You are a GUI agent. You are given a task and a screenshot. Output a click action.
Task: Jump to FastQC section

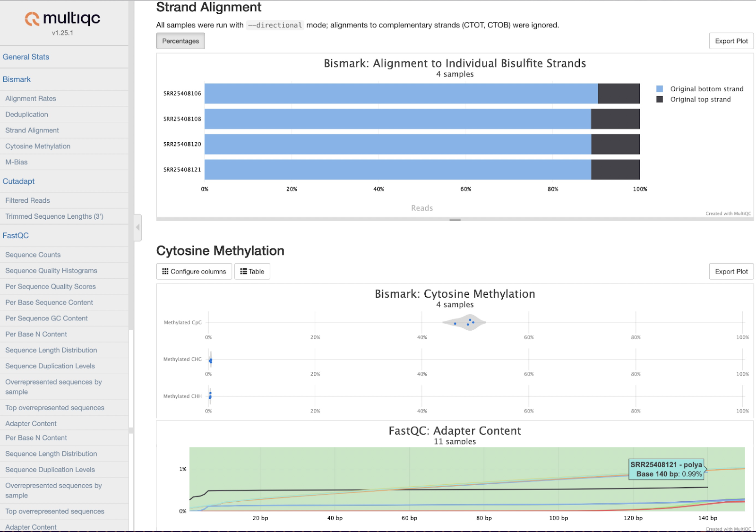pos(16,235)
